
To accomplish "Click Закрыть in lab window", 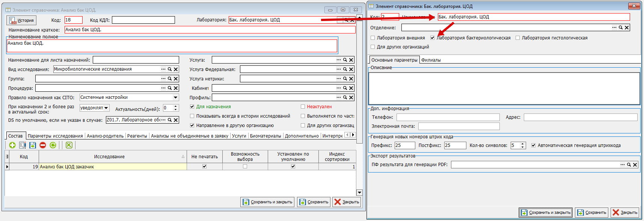I will (x=625, y=212).
